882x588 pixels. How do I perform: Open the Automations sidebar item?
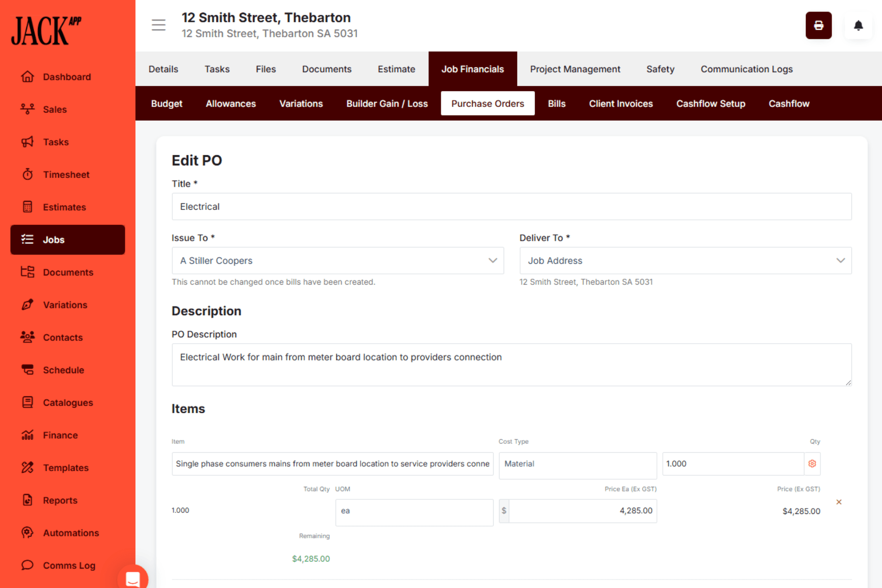pos(71,533)
